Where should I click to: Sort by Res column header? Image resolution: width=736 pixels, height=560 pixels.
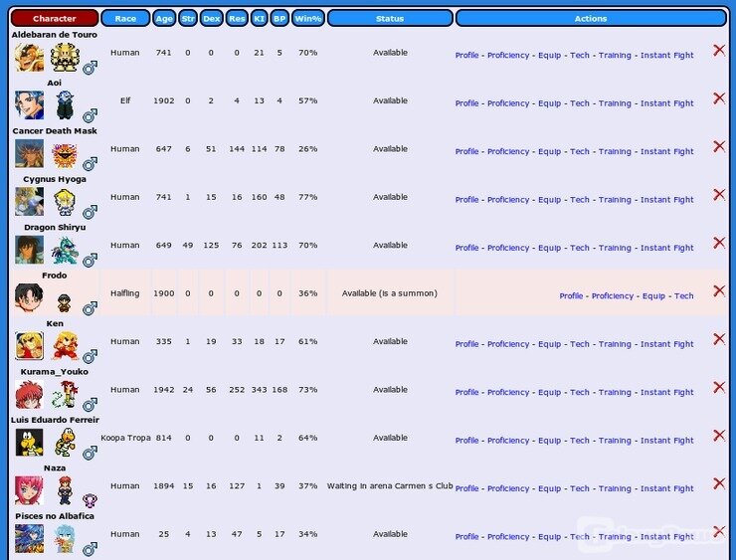tap(237, 18)
